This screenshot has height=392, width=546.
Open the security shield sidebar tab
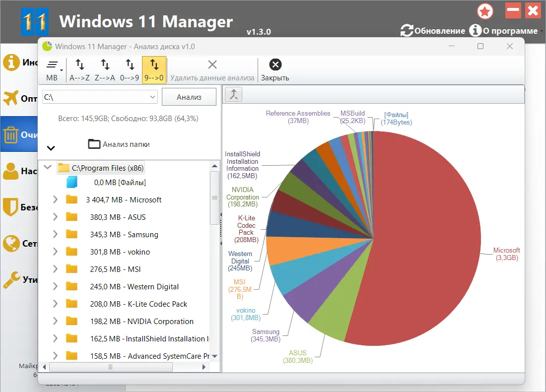(10, 207)
